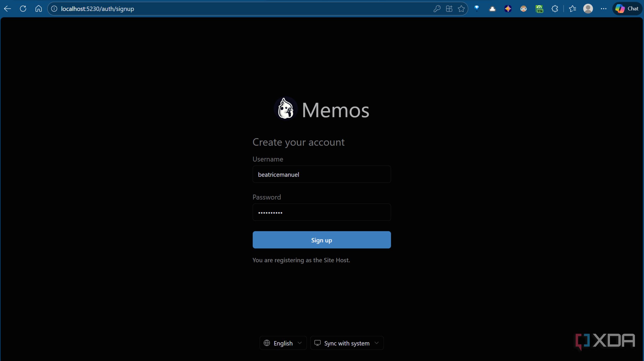Viewport: 644px width, 361px height.
Task: Click the Sign up button
Action: pyautogui.click(x=322, y=240)
